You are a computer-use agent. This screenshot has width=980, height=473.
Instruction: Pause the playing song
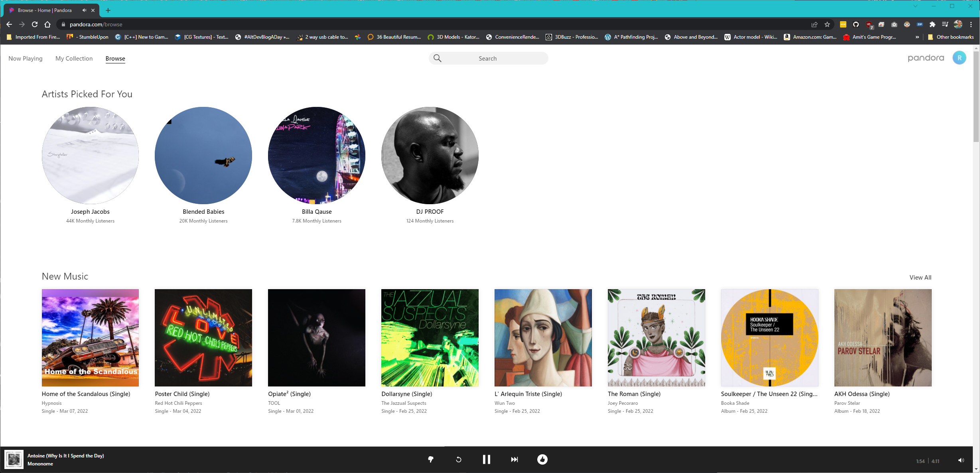pos(486,459)
